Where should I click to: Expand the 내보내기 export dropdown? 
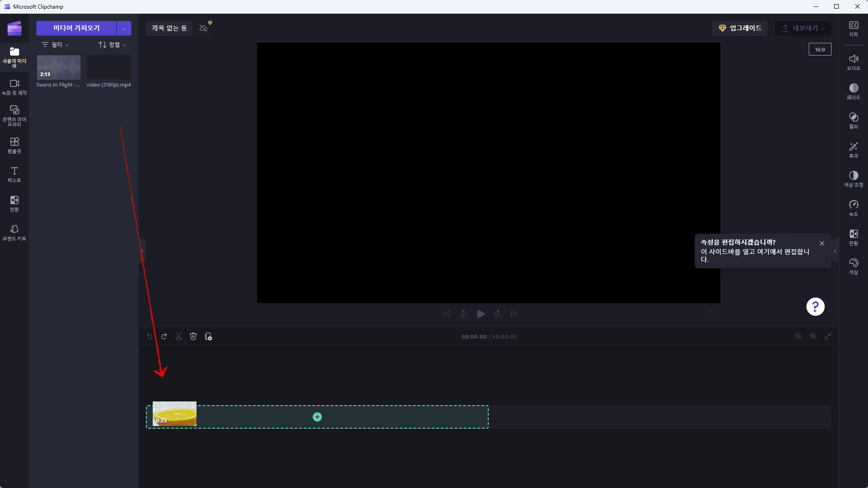(823, 28)
